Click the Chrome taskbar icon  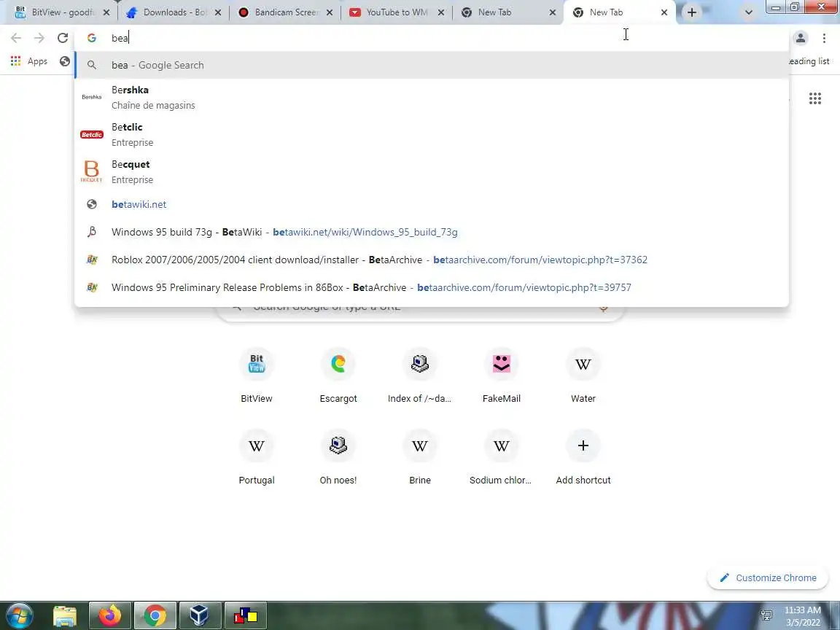coord(155,616)
